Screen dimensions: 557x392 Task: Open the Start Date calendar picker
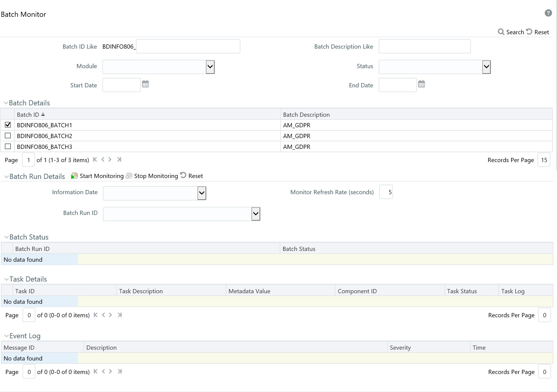click(145, 84)
